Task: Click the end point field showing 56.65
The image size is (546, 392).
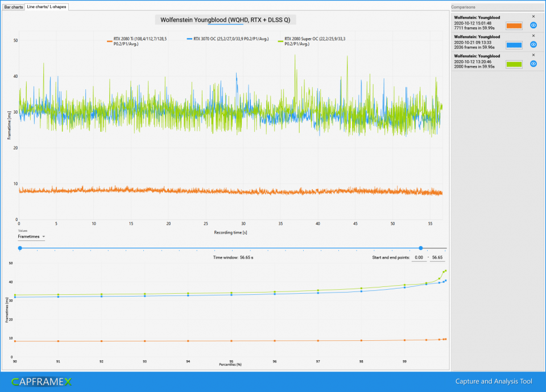Action: 437,258
